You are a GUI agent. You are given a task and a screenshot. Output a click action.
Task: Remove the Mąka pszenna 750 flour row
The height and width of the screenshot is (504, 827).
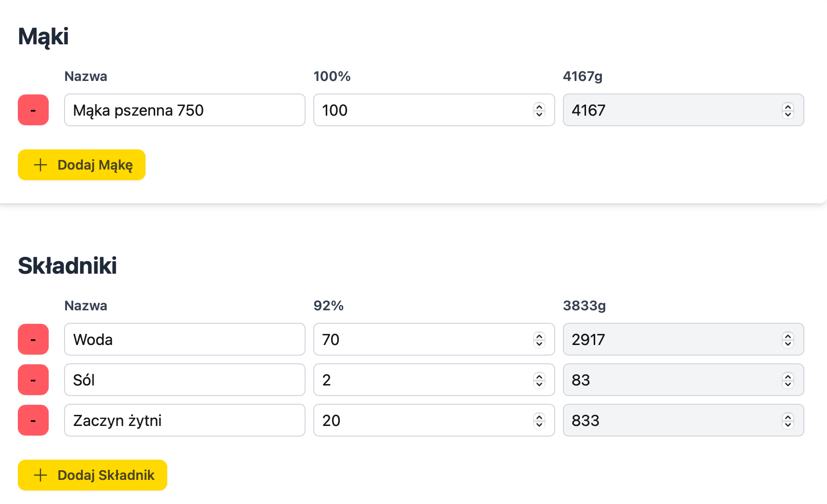tap(33, 110)
